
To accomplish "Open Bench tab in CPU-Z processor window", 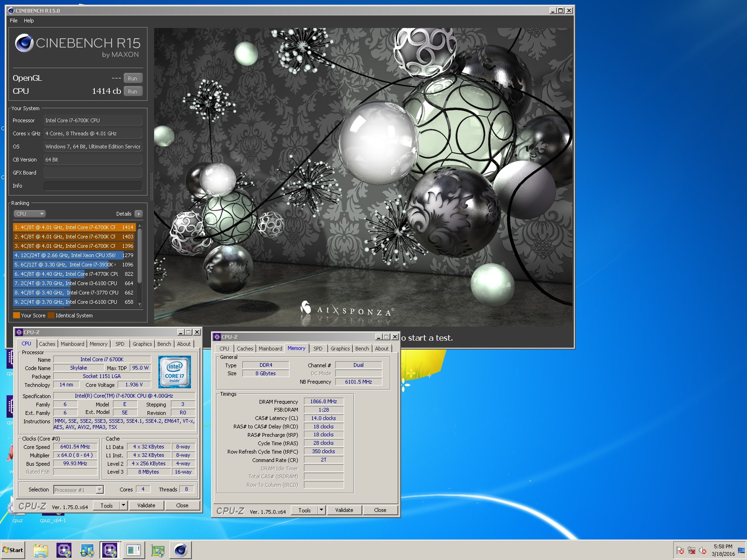I will pos(164,344).
